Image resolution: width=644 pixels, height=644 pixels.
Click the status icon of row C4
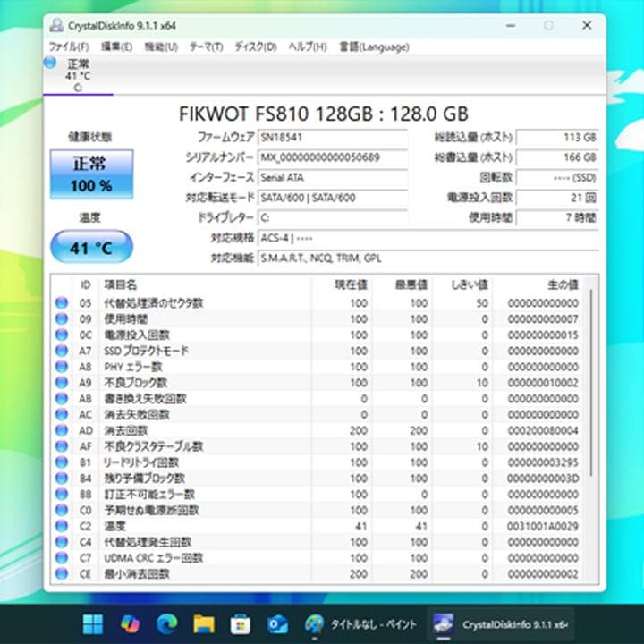62,542
